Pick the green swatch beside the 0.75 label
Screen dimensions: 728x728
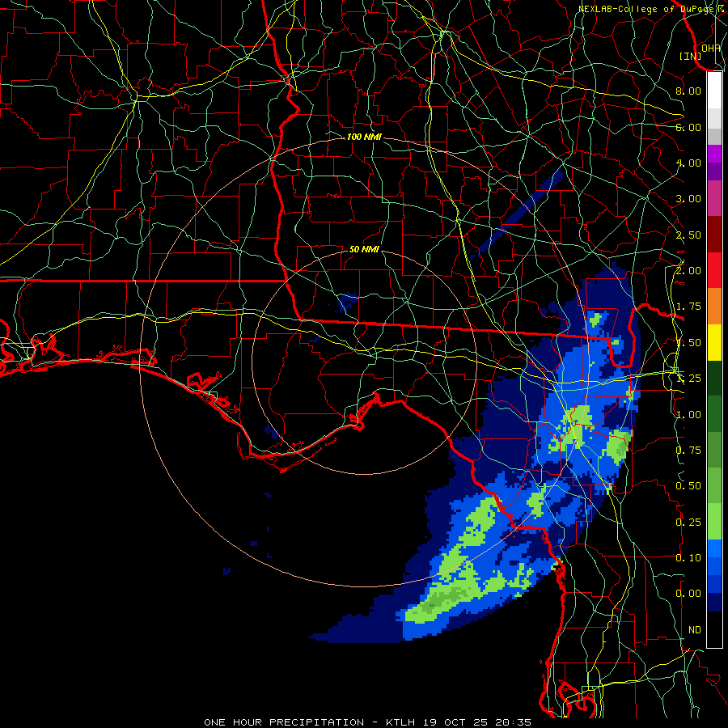(714, 450)
